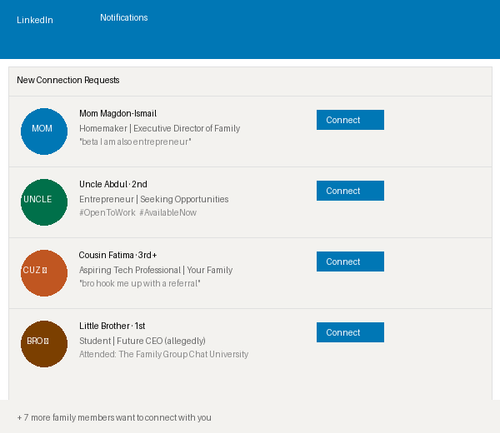The height and width of the screenshot is (433, 500).
Task: Open the green UNCLE avatar
Action: (44, 202)
